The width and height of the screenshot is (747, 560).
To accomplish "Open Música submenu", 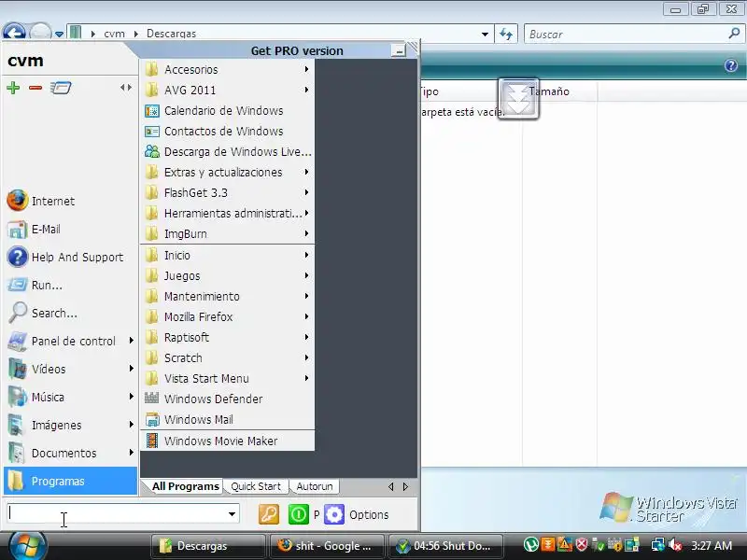I will pyautogui.click(x=71, y=397).
